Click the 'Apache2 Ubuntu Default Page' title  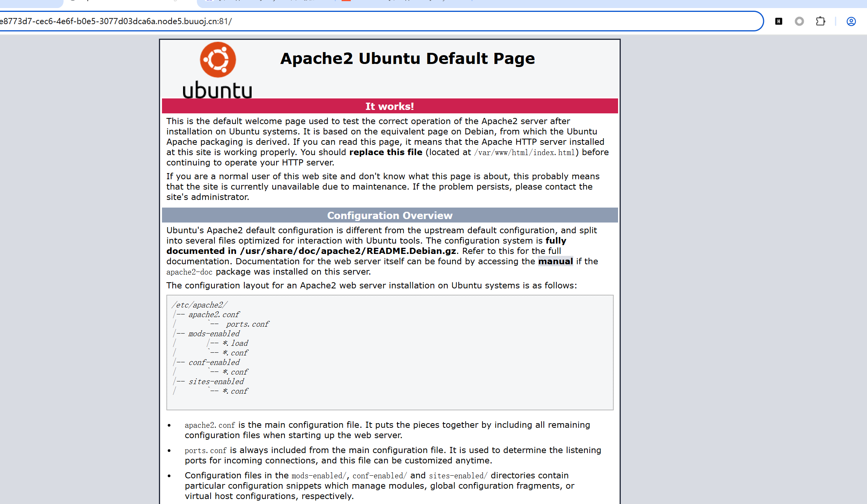pyautogui.click(x=407, y=59)
